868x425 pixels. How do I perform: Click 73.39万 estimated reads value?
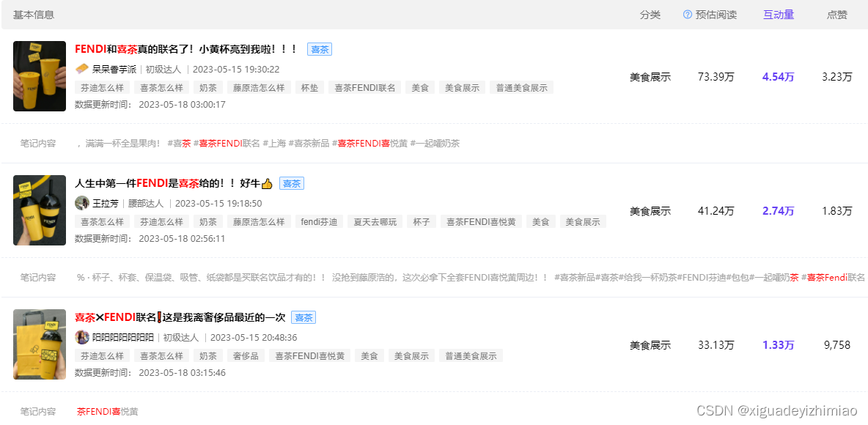tap(716, 77)
